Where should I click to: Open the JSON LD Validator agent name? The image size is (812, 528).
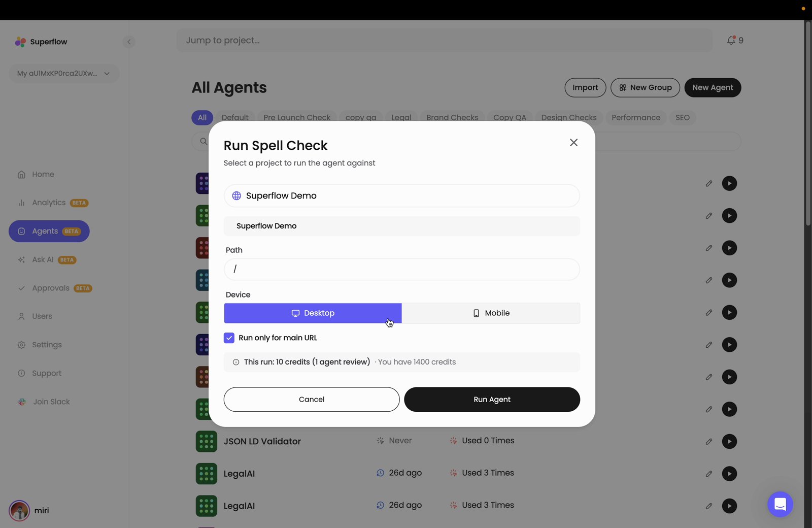(x=262, y=442)
